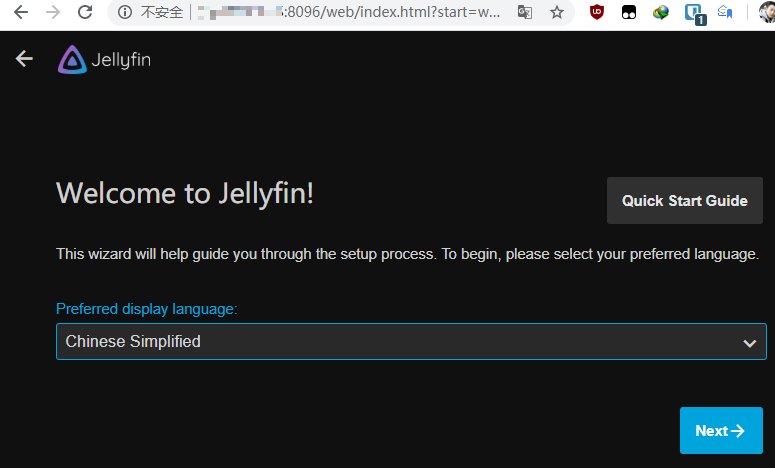Click the Welcome to Jellyfin heading
This screenshot has height=468, width=775.
(185, 193)
